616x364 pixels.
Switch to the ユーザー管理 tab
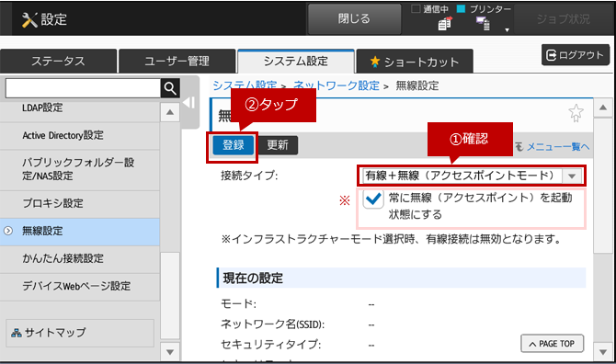(177, 62)
